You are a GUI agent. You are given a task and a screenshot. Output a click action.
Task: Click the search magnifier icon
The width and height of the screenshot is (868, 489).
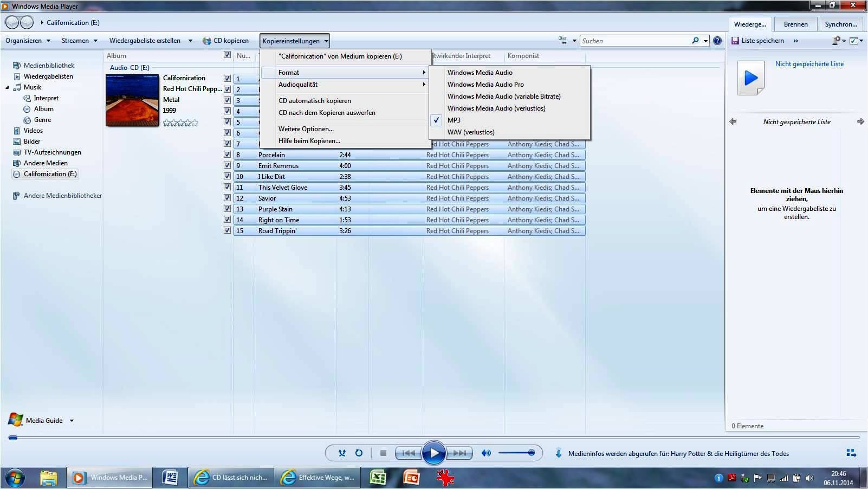(695, 41)
